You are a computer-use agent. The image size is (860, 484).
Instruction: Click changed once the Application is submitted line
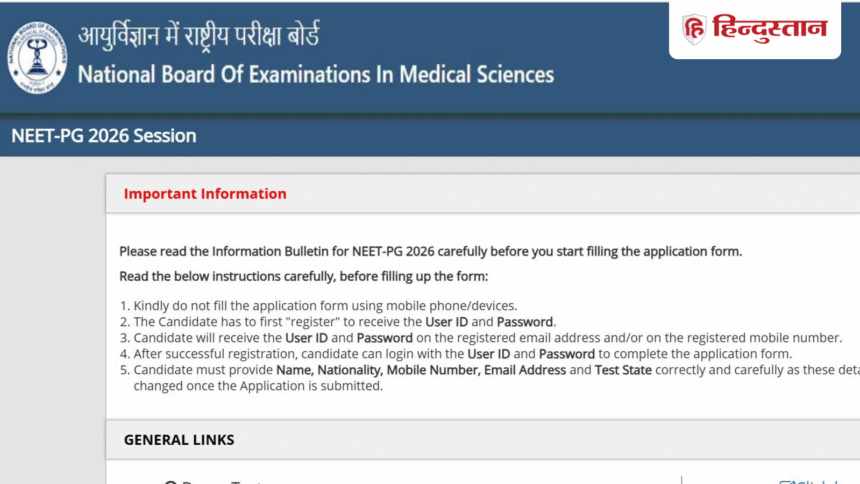258,386
